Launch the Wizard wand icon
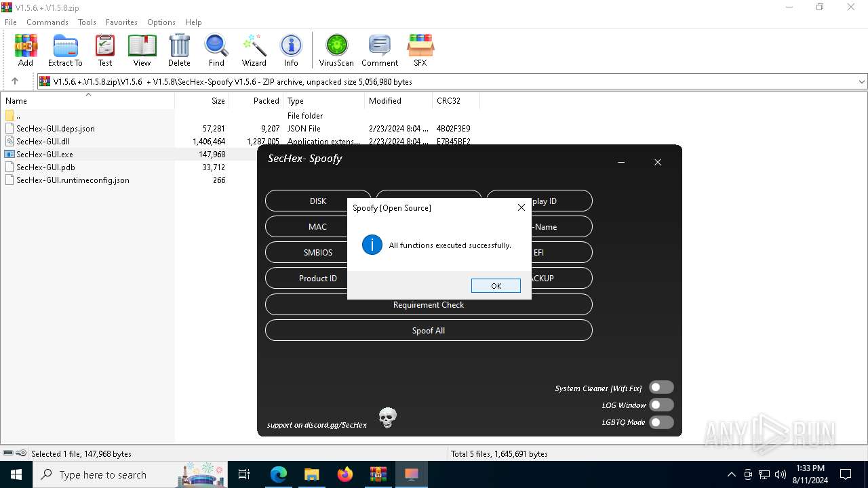Viewport: 868px width, 488px height. click(254, 51)
